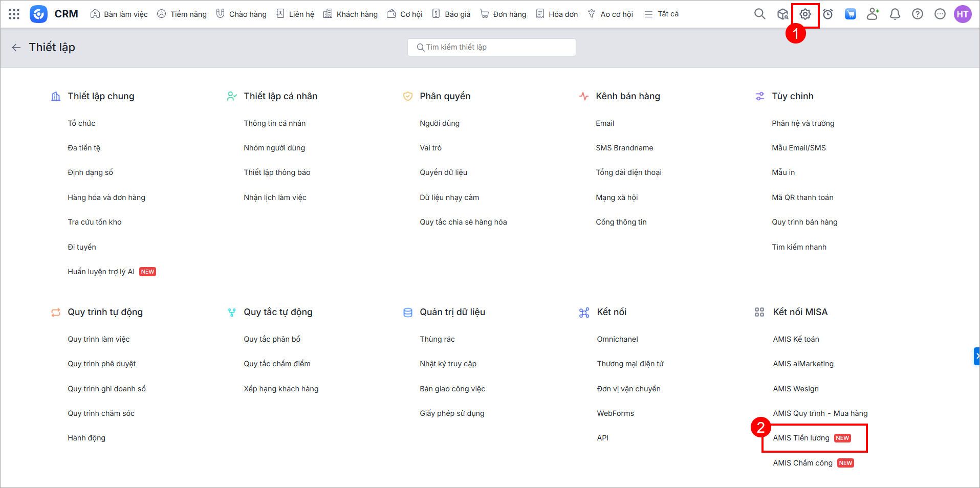980x488 pixels.
Task: Open the more options chat bubble icon
Action: (940, 14)
